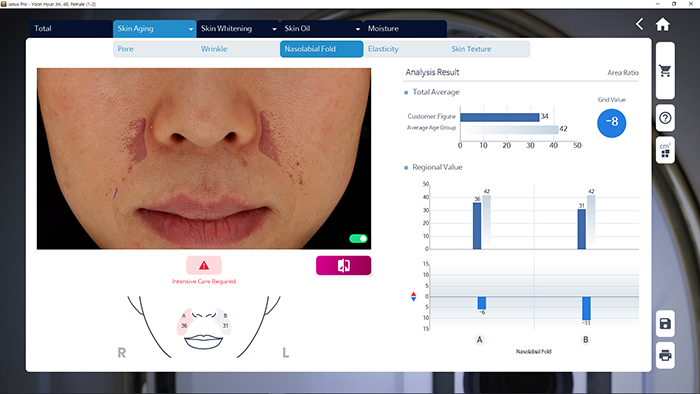Click the Intensive Care Required warning icon
This screenshot has width=700, height=394.
click(204, 265)
